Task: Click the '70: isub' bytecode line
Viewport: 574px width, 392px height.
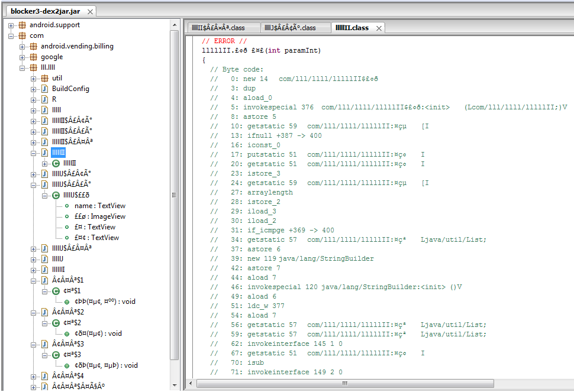Action: pyautogui.click(x=237, y=363)
